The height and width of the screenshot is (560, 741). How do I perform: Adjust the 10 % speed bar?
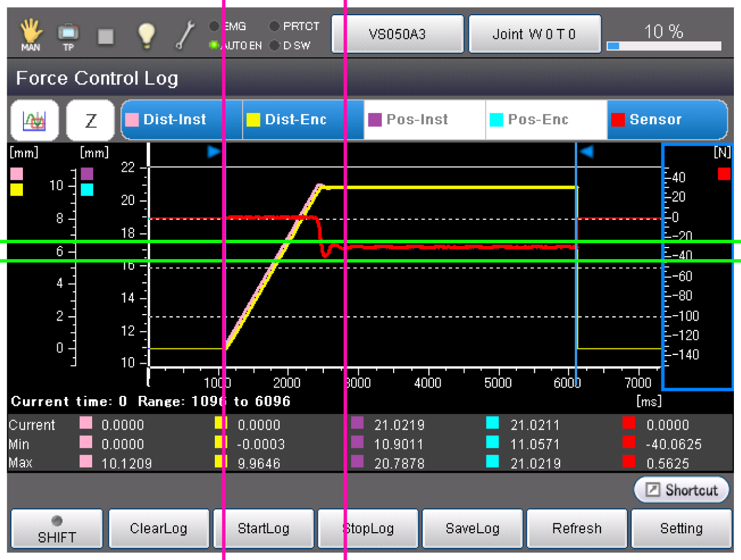[664, 46]
